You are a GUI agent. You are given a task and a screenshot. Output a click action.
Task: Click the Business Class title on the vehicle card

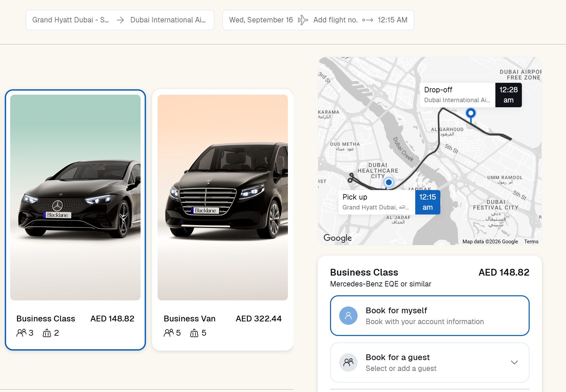pos(46,319)
